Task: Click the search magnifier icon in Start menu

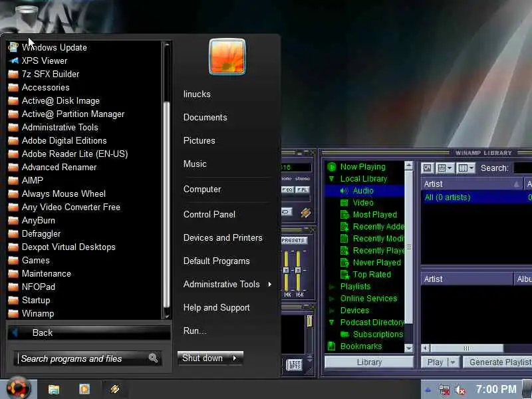Action: click(153, 358)
